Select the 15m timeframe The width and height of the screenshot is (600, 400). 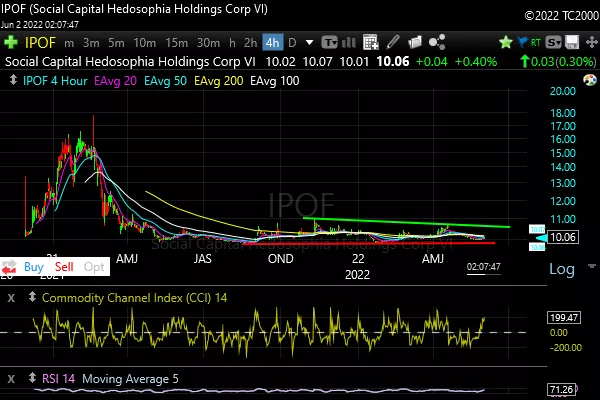[x=176, y=43]
